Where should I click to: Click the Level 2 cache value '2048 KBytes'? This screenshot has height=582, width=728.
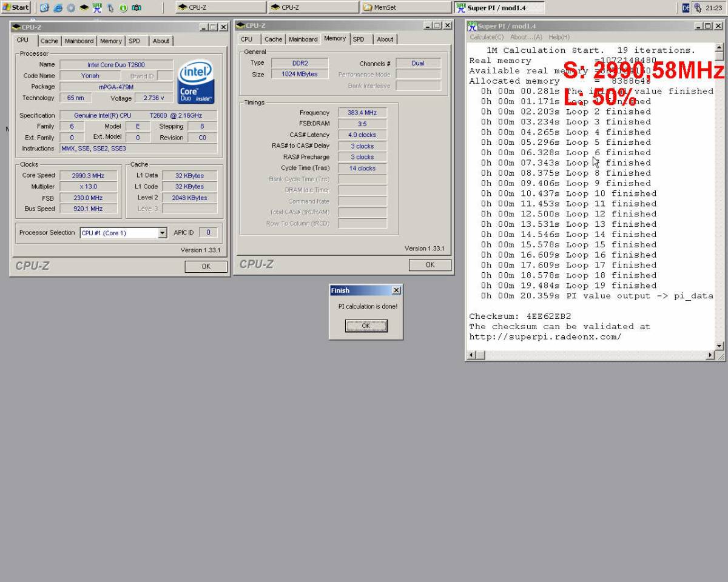point(189,198)
